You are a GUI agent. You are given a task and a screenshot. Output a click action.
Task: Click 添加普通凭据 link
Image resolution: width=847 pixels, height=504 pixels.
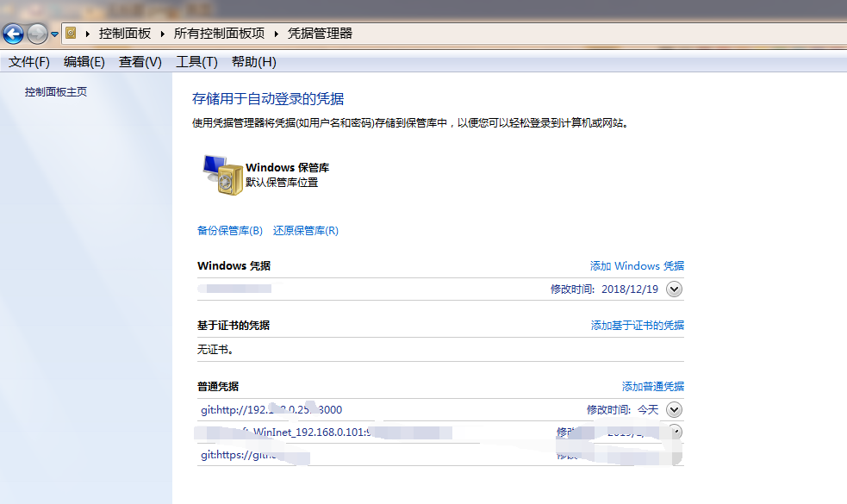coord(652,386)
